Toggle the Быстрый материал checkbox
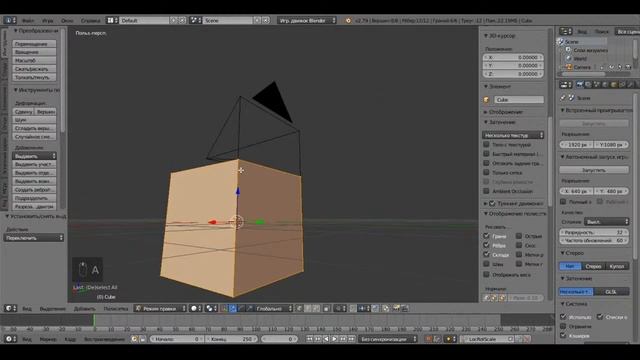 coord(486,154)
